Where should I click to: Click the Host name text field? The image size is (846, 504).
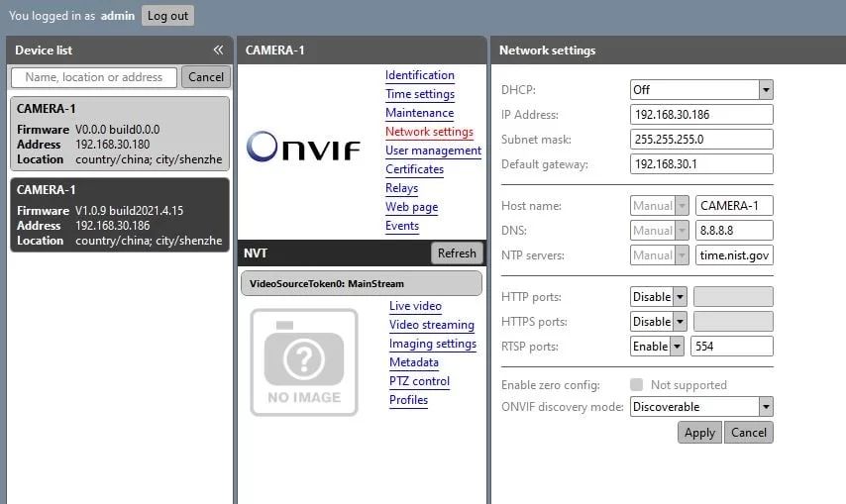(x=734, y=206)
